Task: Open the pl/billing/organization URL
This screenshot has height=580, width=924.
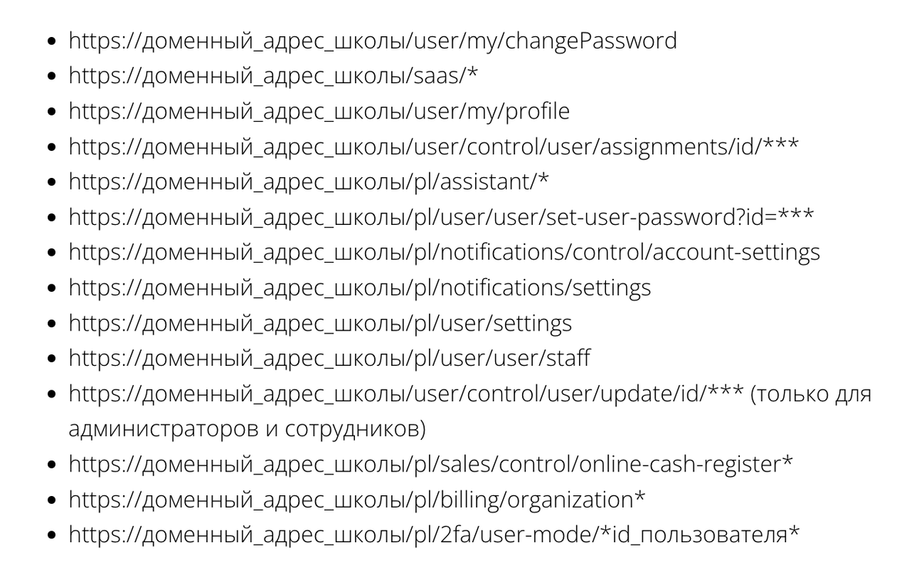Action: [357, 501]
